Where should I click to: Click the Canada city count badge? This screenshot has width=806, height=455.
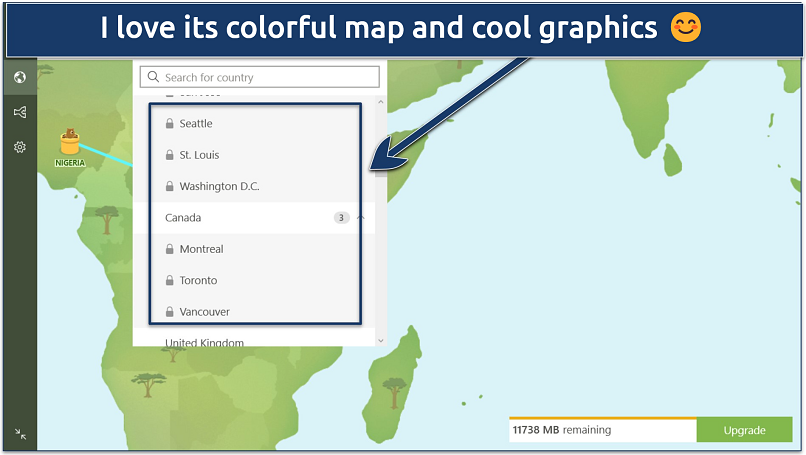coord(341,218)
